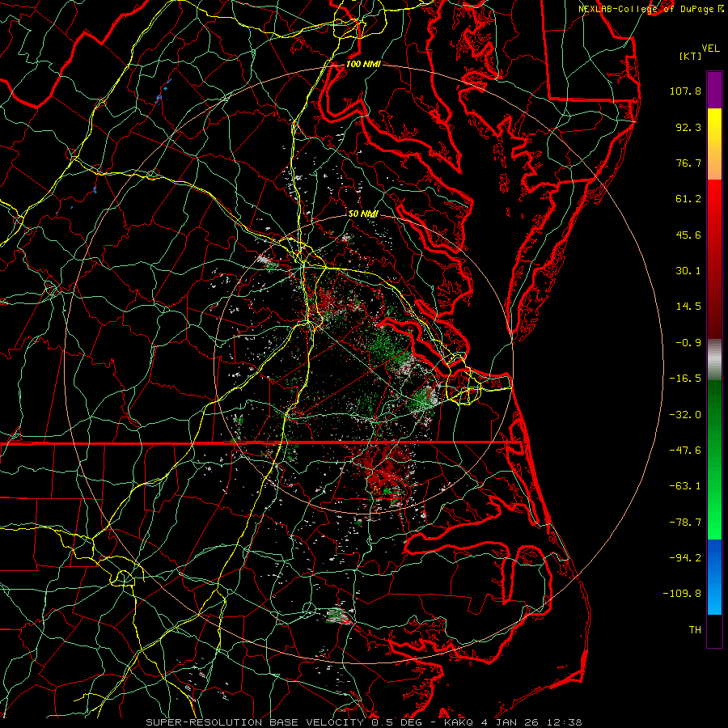Click the -63.1 legend value

685,486
